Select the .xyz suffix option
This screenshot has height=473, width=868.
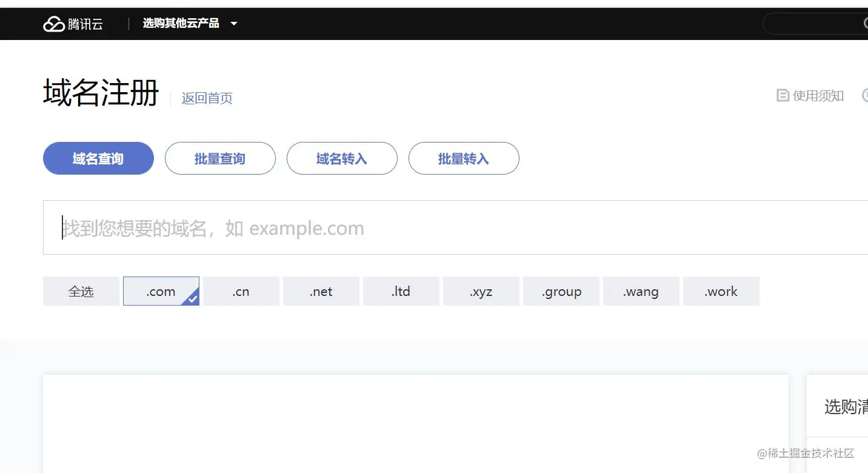coord(481,291)
